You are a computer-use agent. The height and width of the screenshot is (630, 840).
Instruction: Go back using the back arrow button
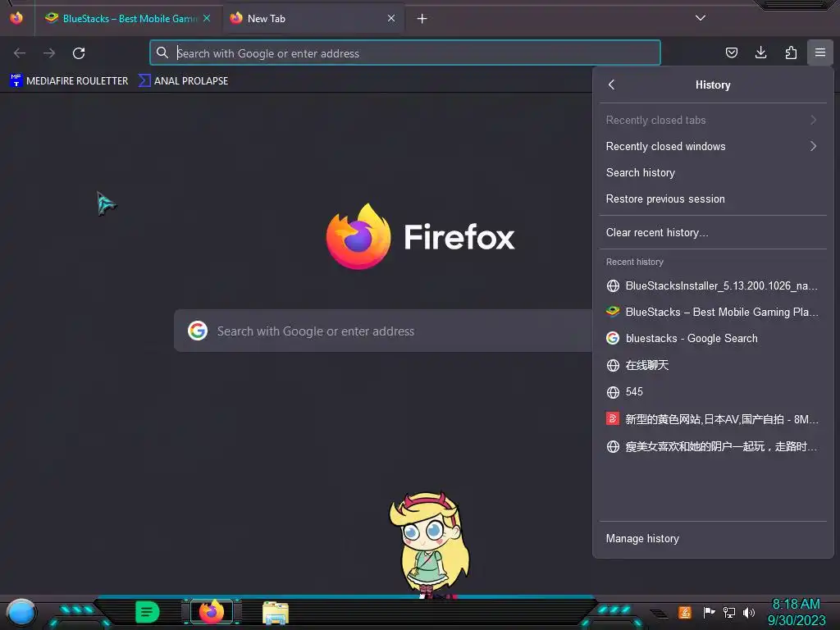(x=20, y=53)
